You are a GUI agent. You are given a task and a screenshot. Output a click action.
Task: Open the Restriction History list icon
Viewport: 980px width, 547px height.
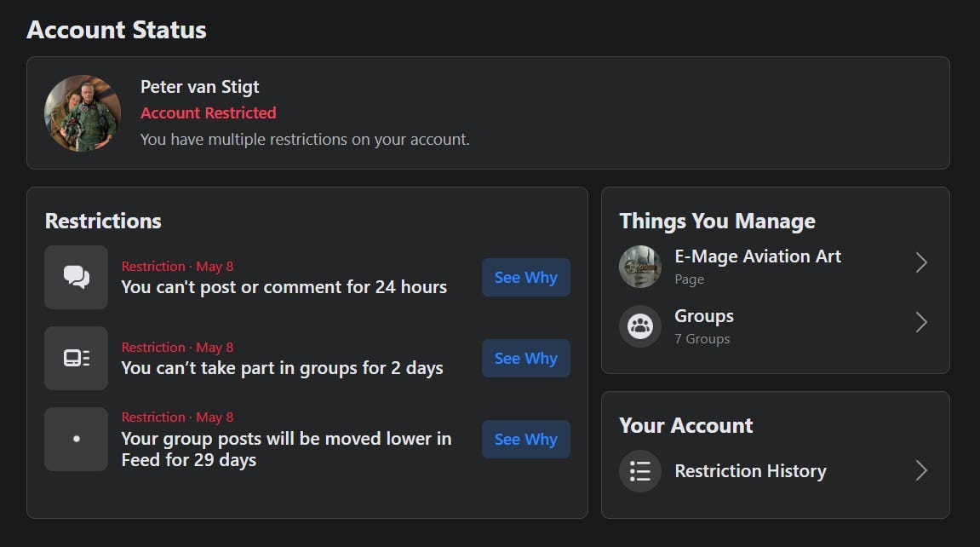pos(639,470)
